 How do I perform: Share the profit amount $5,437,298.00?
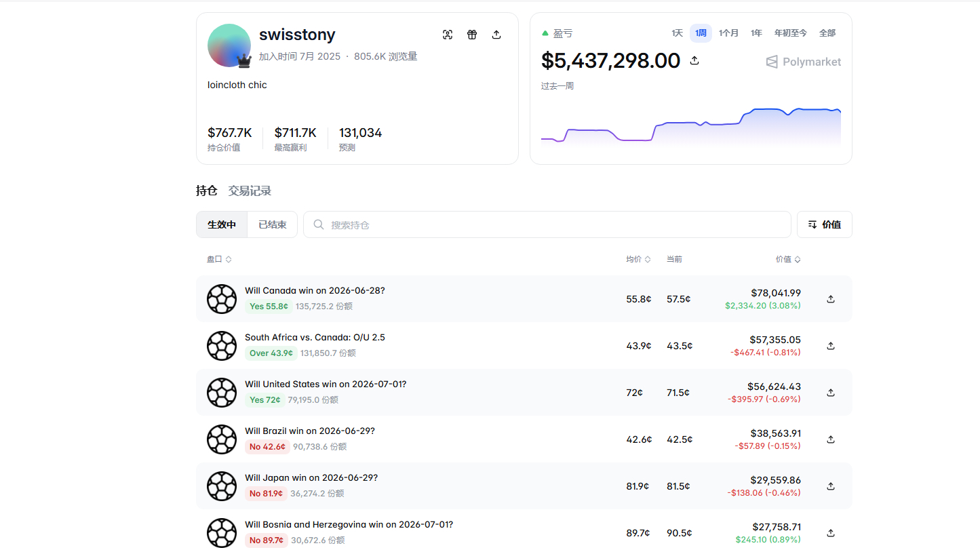click(694, 60)
